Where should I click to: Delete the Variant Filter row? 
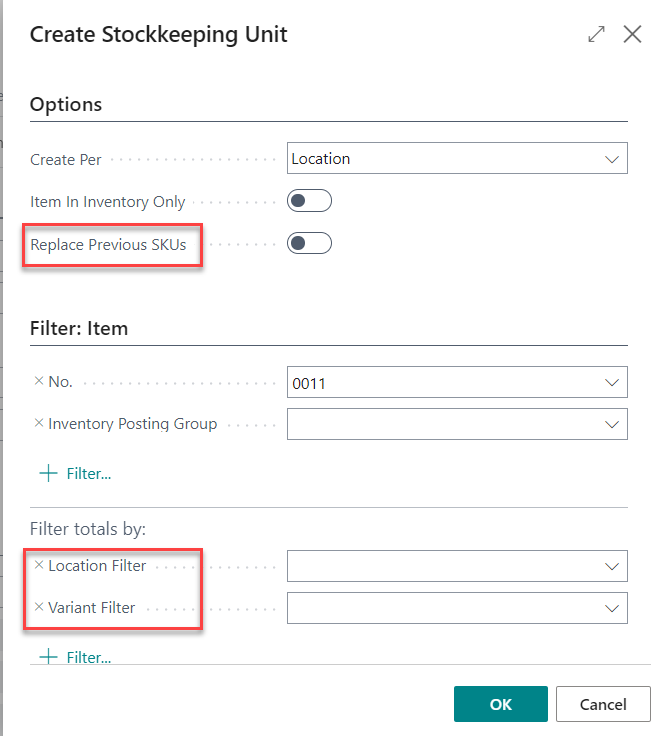click(x=39, y=607)
